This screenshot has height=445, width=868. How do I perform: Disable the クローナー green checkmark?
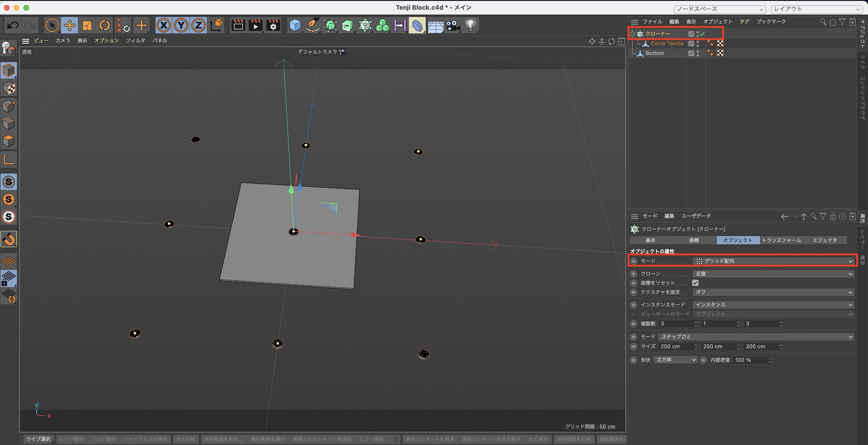point(703,34)
